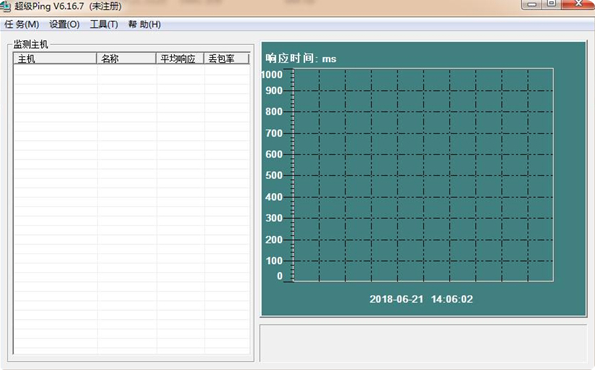Sort by the 名称 column header
The width and height of the screenshot is (595, 370).
coord(126,58)
